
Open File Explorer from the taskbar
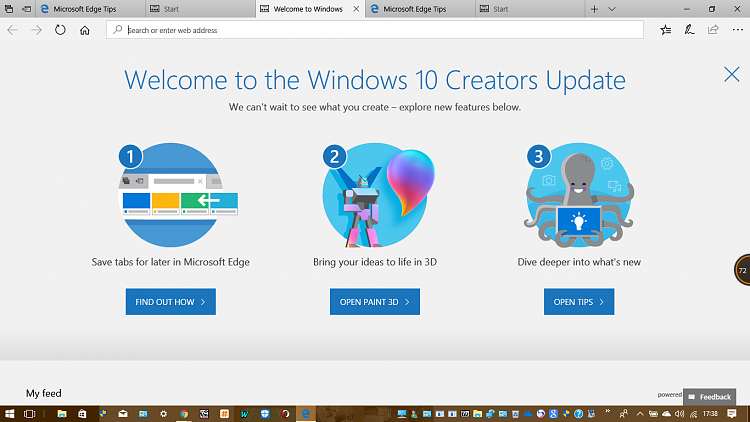tap(62, 414)
